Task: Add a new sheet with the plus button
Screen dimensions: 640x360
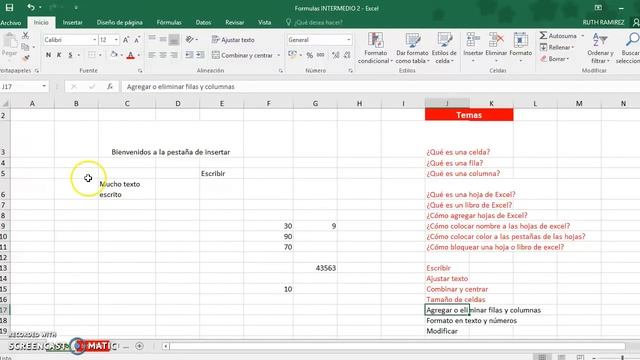Action: (139, 346)
